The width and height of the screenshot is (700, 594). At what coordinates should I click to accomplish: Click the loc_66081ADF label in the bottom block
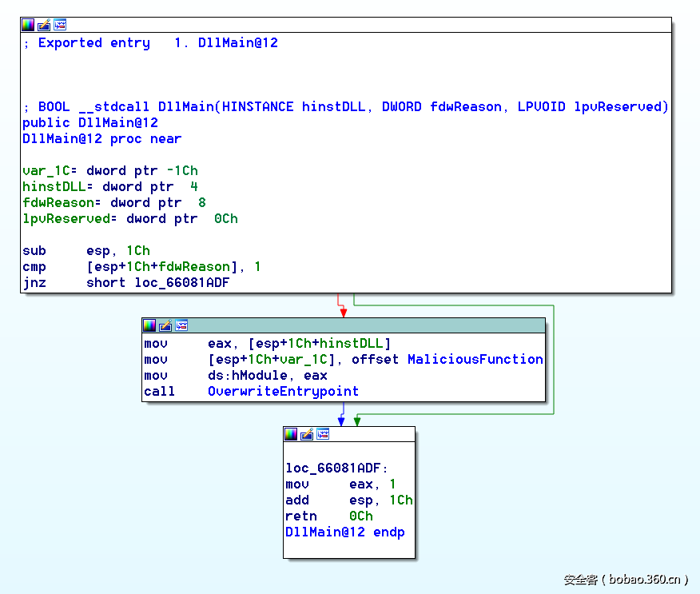click(336, 468)
